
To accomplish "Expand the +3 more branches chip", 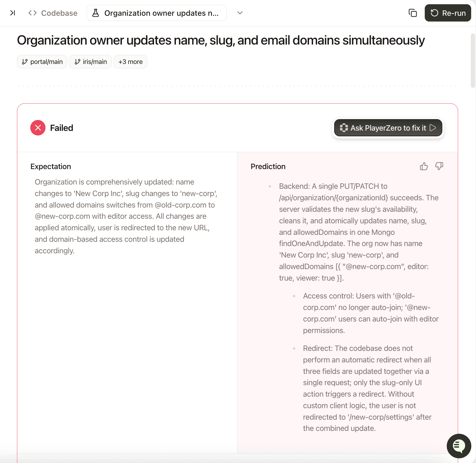I will [x=130, y=62].
